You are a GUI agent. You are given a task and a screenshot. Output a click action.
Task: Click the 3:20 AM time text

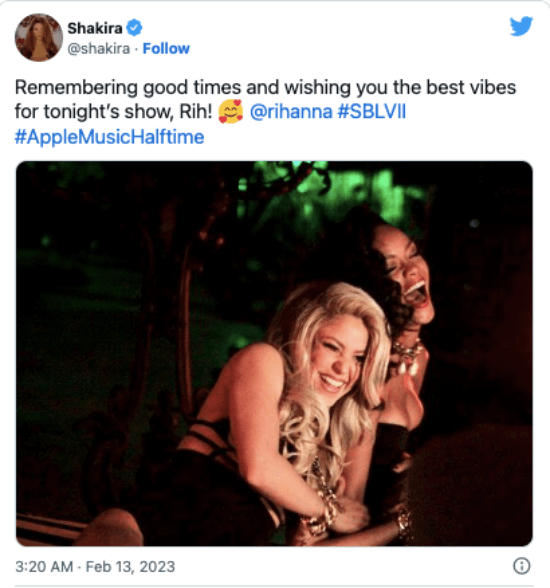(44, 566)
